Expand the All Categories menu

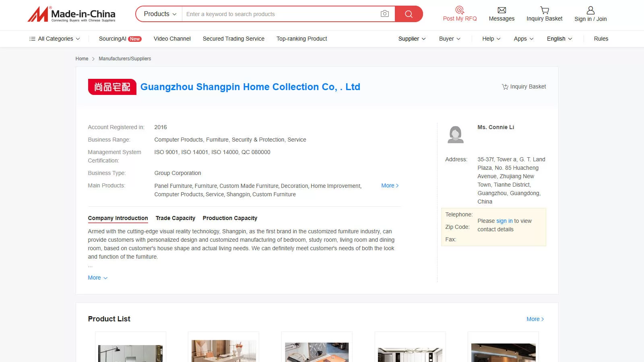(x=55, y=39)
